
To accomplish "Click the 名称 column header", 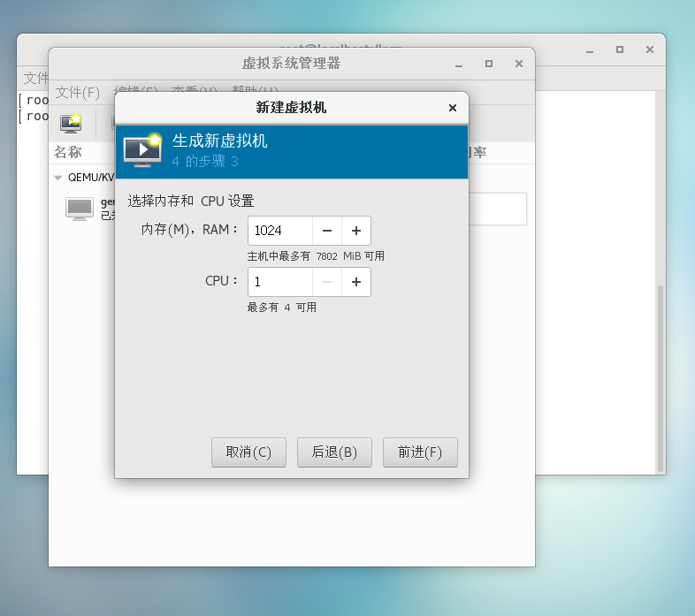I will click(x=68, y=152).
